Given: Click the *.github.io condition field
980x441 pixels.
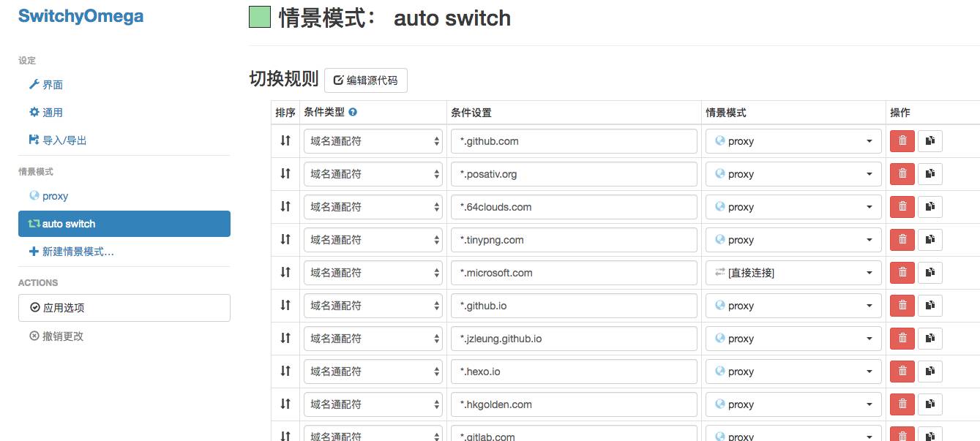Looking at the screenshot, I should [x=574, y=306].
